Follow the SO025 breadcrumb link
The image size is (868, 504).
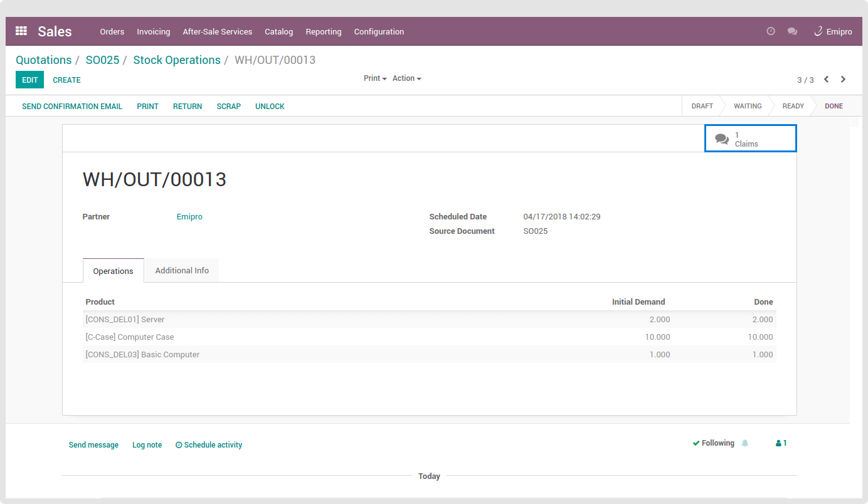[x=102, y=60]
